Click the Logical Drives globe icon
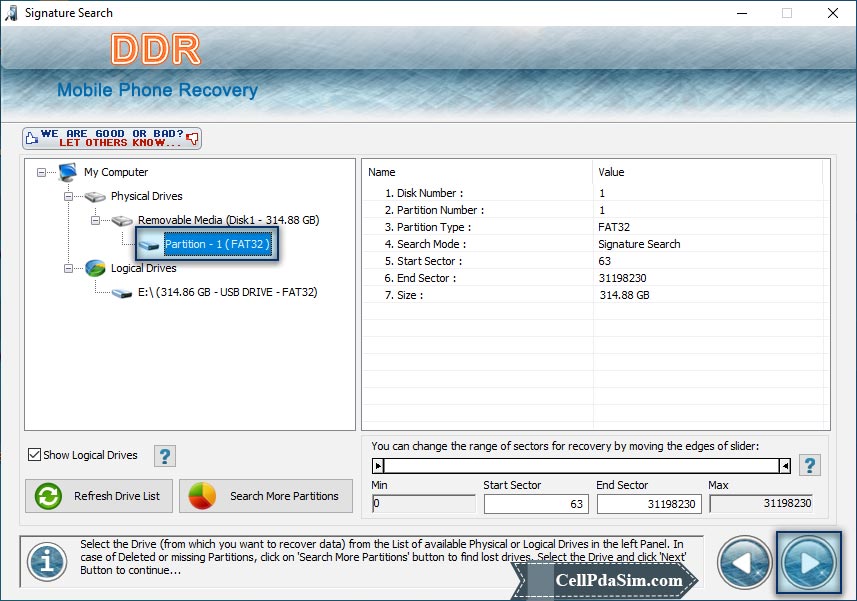This screenshot has width=857, height=601. 95,268
